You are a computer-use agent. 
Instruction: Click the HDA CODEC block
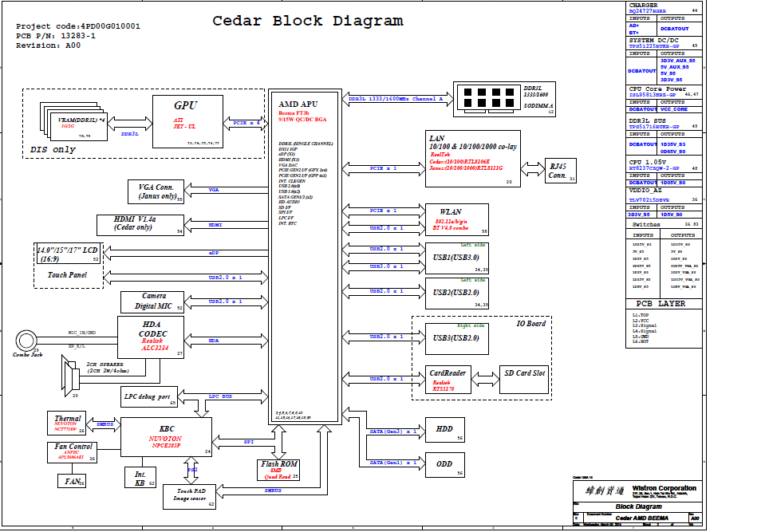152,337
